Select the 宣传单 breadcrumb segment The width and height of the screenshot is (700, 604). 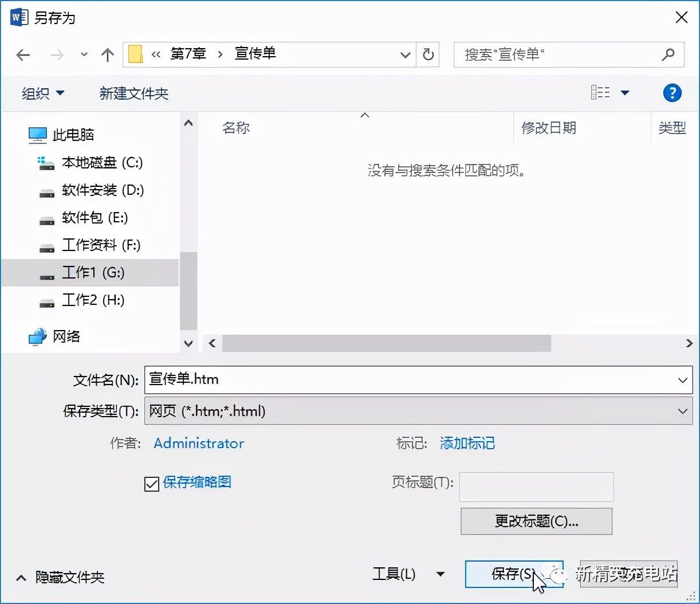click(x=255, y=54)
